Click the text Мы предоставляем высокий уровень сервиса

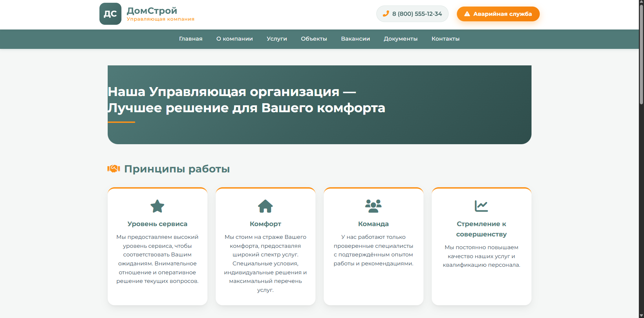click(158, 259)
